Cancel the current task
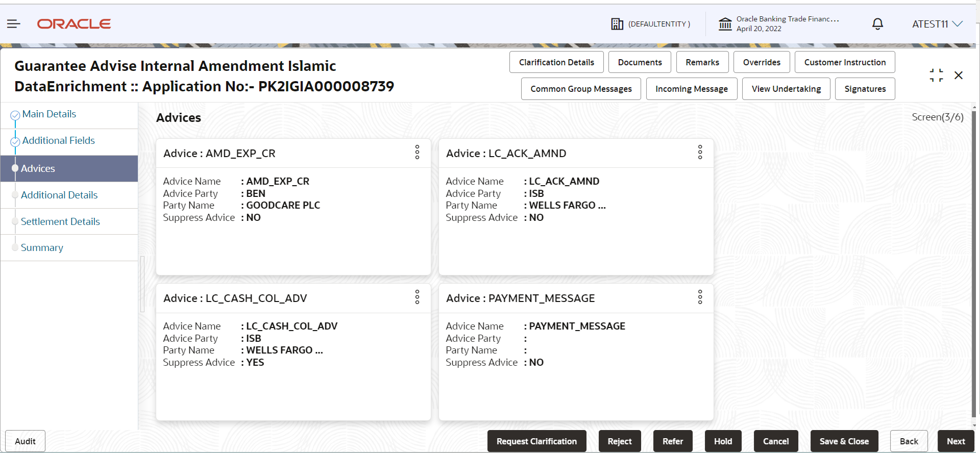 click(776, 441)
